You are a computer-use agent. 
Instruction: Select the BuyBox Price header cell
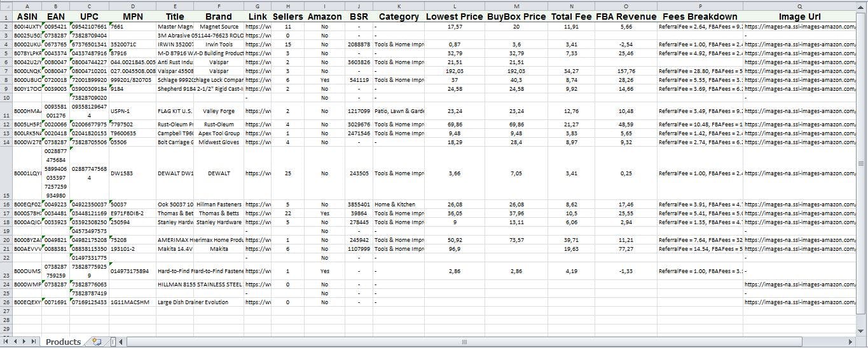point(516,17)
